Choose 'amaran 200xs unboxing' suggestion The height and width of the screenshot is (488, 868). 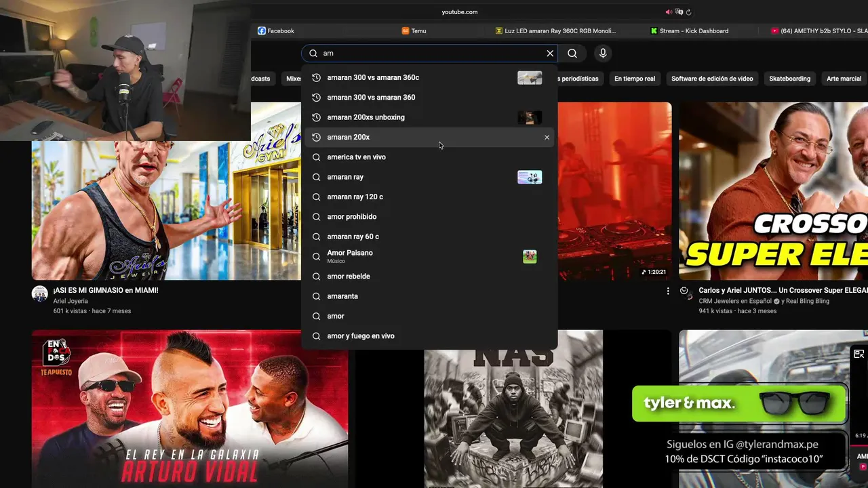(x=429, y=117)
